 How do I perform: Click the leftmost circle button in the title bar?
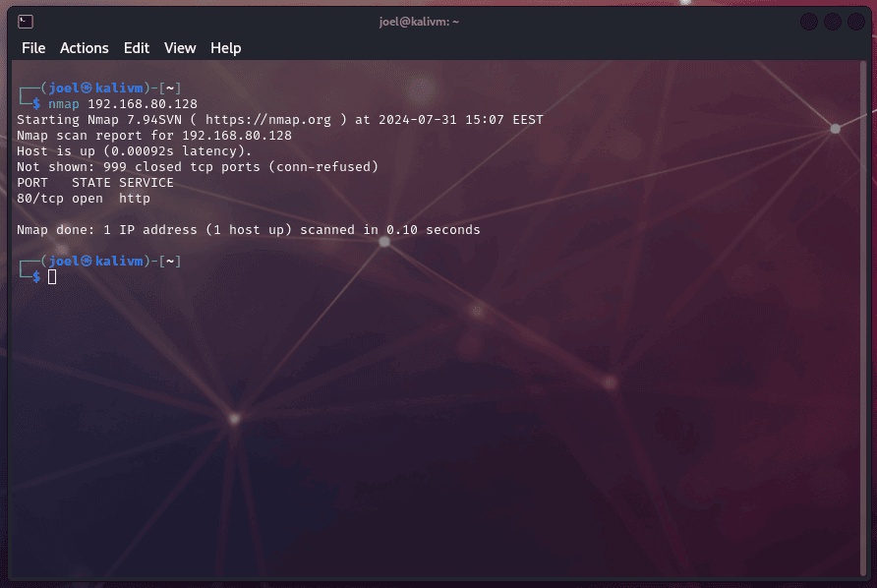tap(808, 20)
